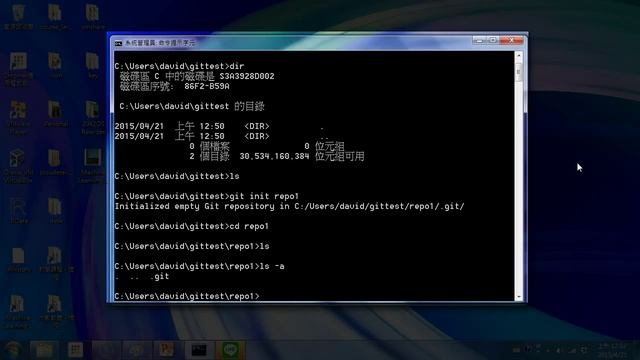
Task: Click the console scrollbar down arrow
Action: pyautogui.click(x=519, y=297)
